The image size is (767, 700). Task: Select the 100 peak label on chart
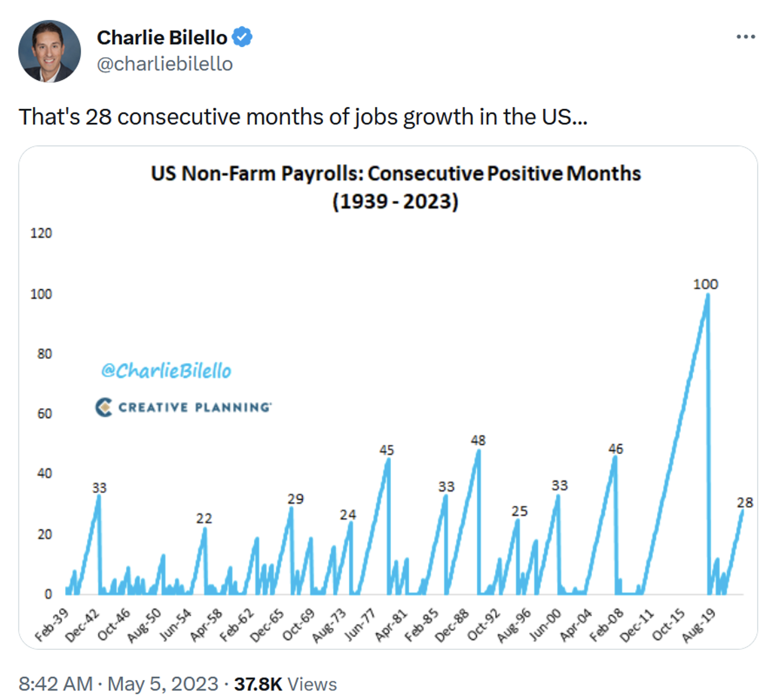pos(705,284)
